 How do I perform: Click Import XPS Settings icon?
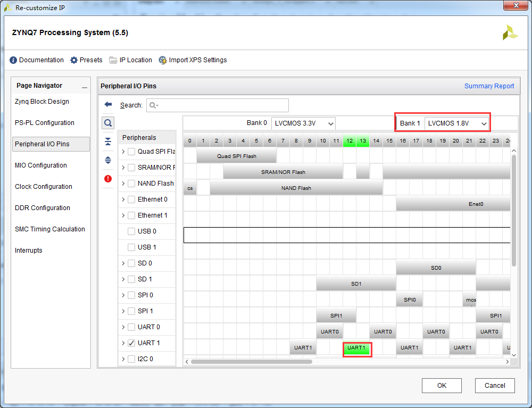pyautogui.click(x=162, y=60)
